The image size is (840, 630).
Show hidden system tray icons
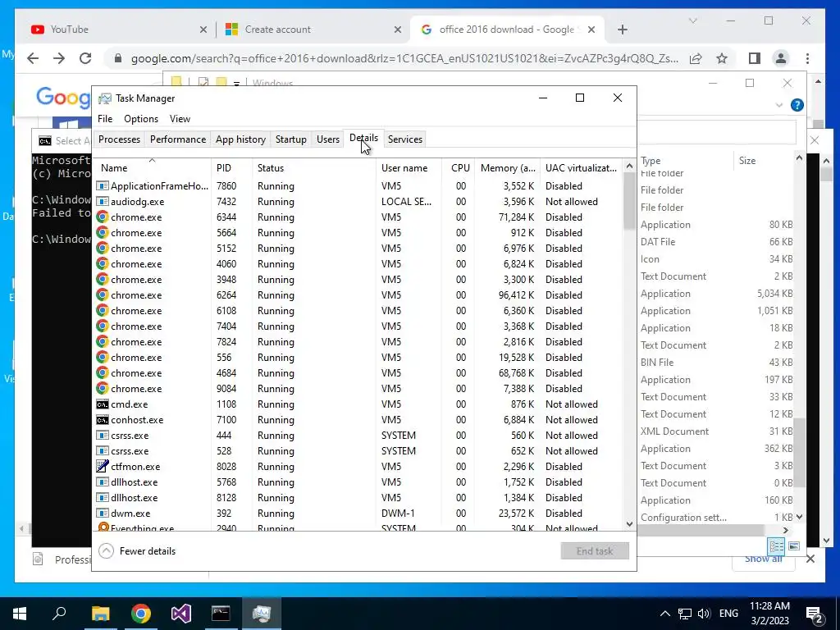pos(664,614)
